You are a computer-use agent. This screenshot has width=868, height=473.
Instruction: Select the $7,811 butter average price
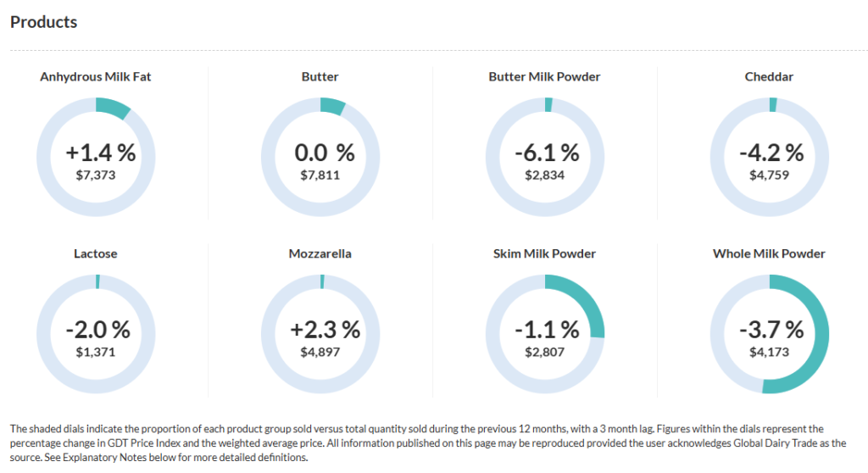click(320, 175)
